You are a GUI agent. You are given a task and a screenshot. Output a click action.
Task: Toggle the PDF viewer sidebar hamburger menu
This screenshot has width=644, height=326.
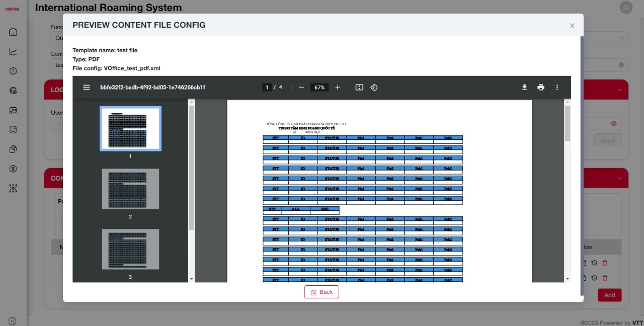pos(87,88)
